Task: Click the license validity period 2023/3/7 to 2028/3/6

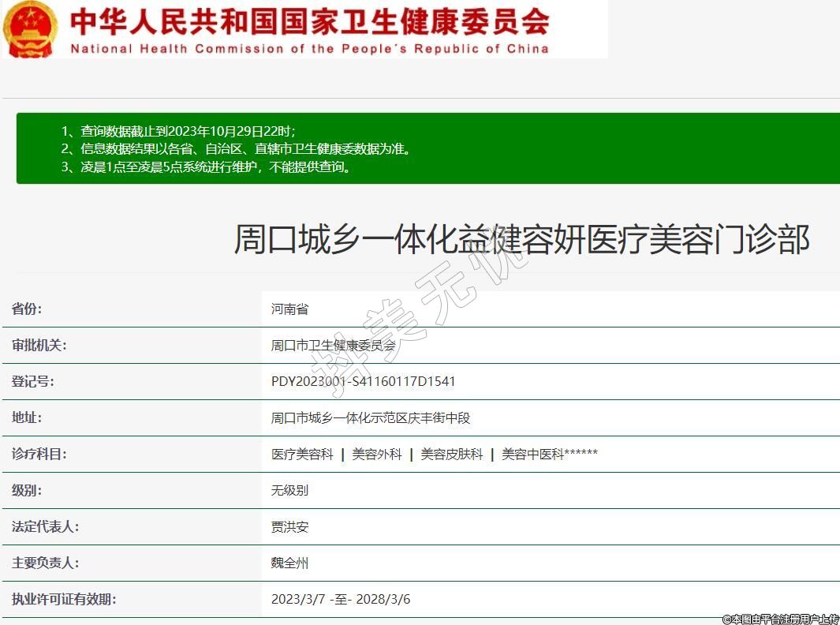Action: coord(340,600)
